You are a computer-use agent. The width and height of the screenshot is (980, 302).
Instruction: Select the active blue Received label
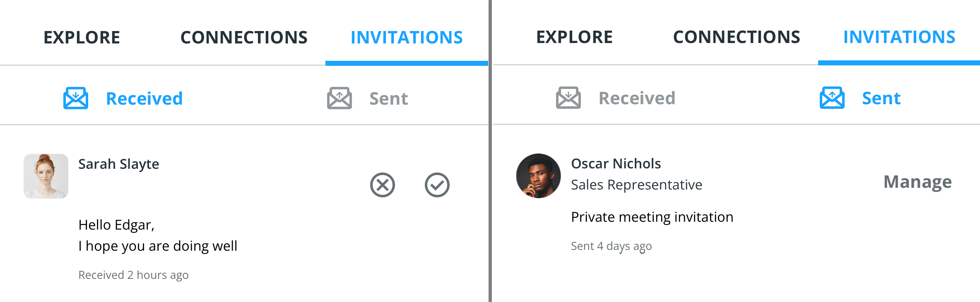click(144, 98)
